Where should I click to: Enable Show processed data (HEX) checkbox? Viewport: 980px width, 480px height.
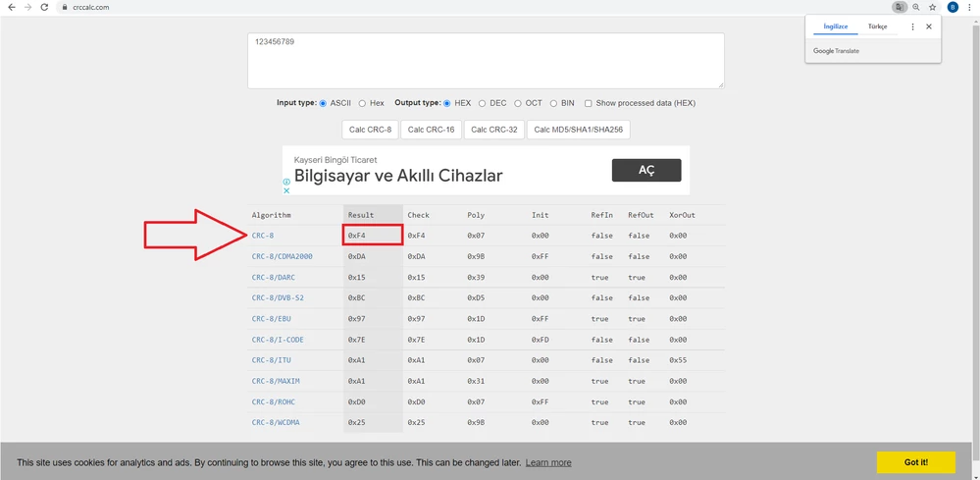(x=589, y=103)
